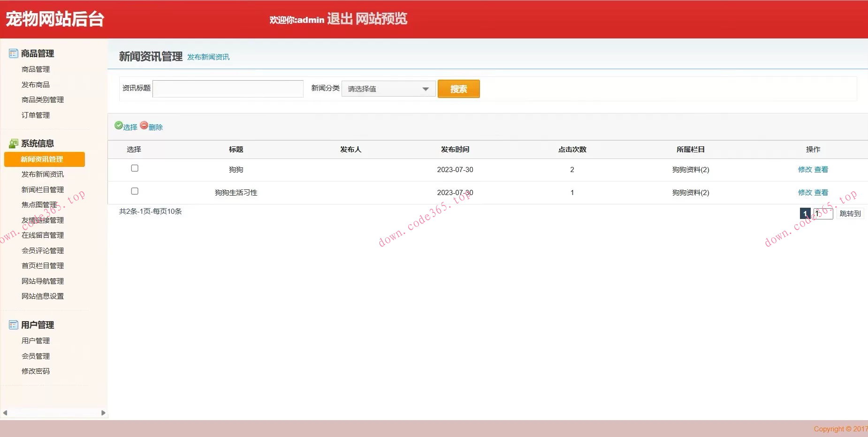Click the red delete icon beside 删除

click(x=145, y=126)
